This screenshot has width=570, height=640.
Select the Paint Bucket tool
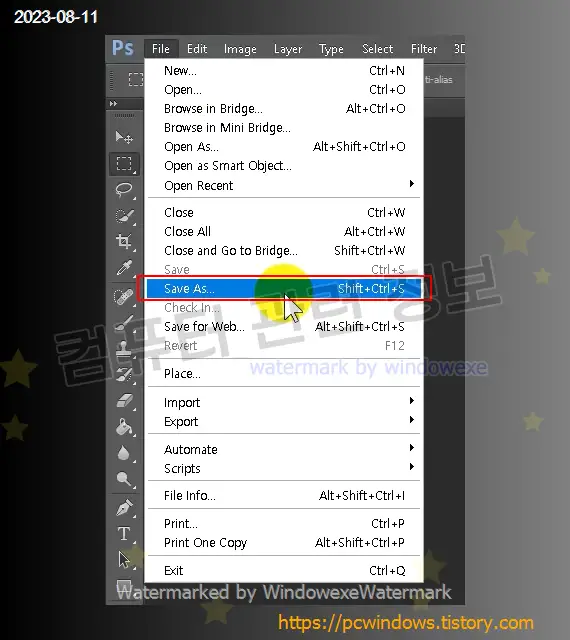coord(124,427)
